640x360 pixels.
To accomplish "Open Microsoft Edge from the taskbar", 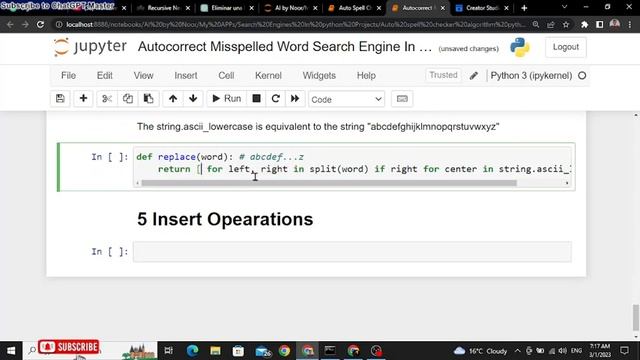I will (192, 351).
